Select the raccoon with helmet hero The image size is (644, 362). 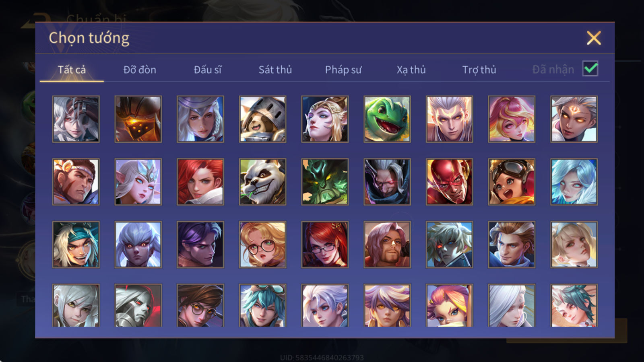tap(262, 119)
